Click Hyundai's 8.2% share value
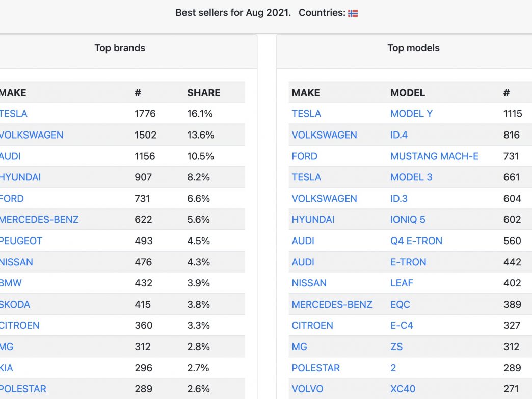Screen dimensions: 532x399 199,177
